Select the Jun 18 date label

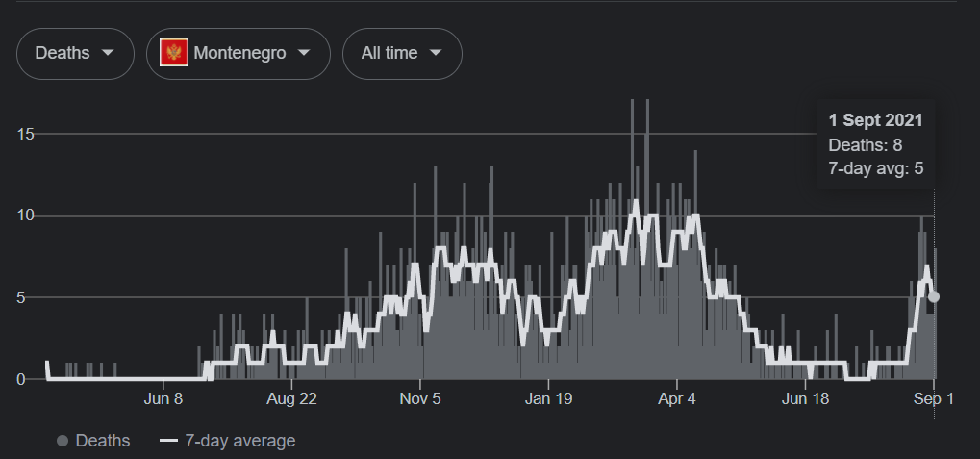click(x=806, y=398)
